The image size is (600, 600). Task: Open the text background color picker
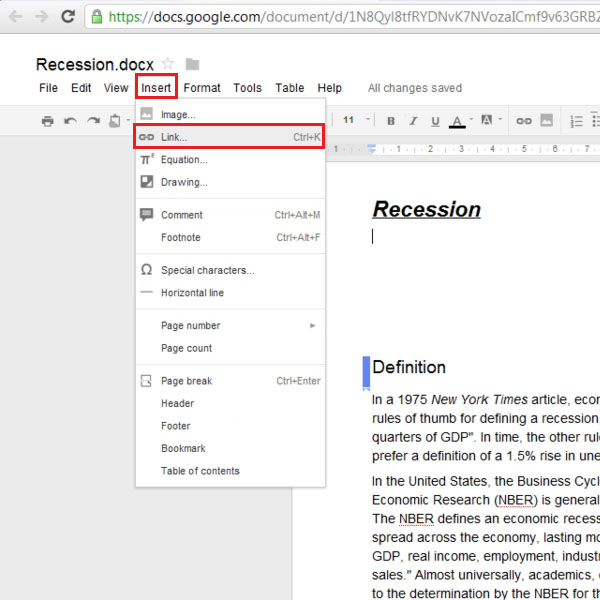(486, 120)
